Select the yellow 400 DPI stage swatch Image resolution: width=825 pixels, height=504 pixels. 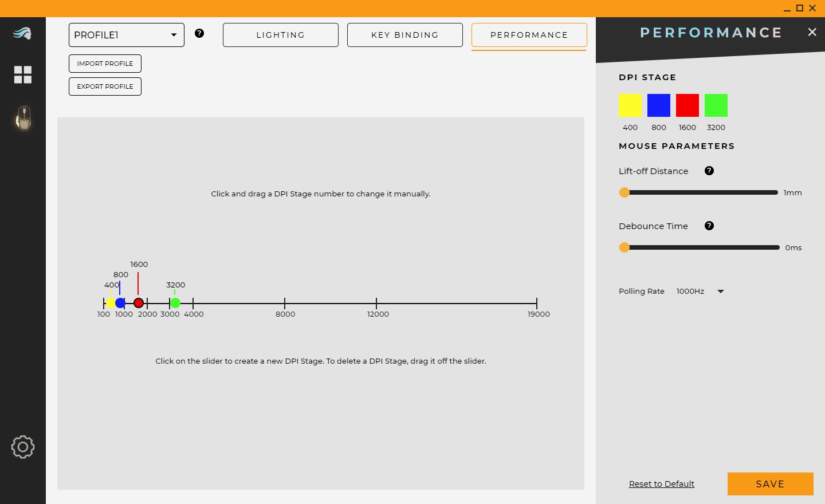630,105
